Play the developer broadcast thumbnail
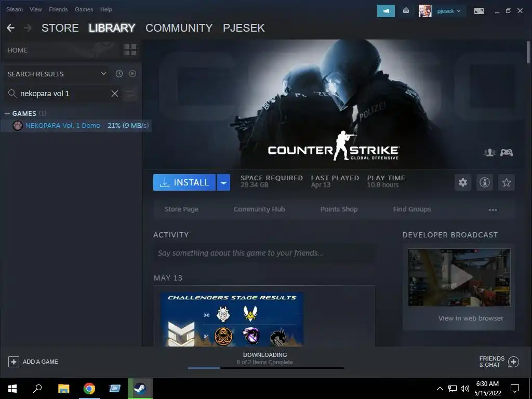 tap(459, 277)
